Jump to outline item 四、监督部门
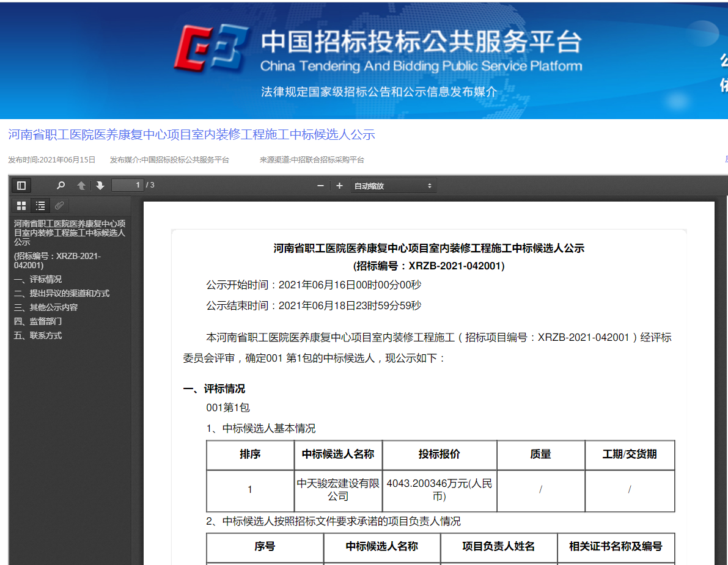 pos(38,321)
